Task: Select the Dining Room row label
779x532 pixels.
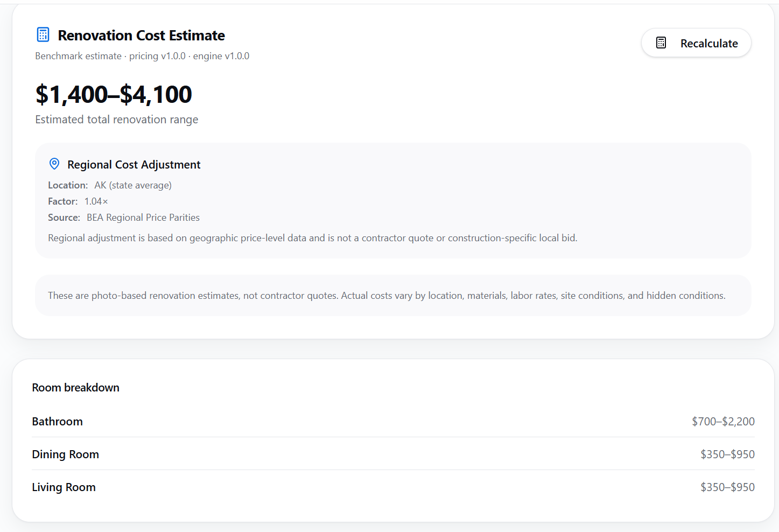Action: coord(66,454)
